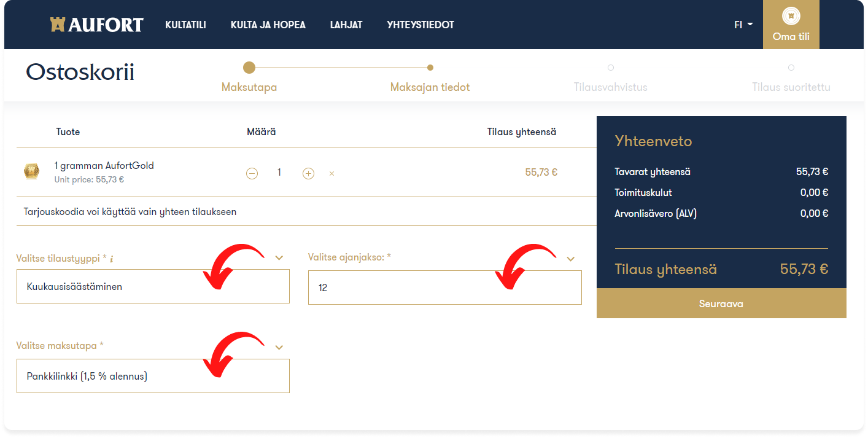Viewport: 868px width, 438px height.
Task: Go to the Lahjat menu item
Action: click(346, 25)
